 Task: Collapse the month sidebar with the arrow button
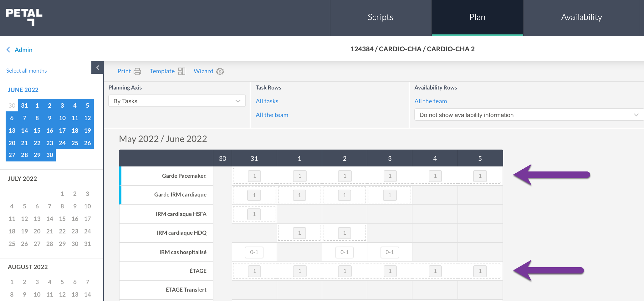click(x=97, y=68)
